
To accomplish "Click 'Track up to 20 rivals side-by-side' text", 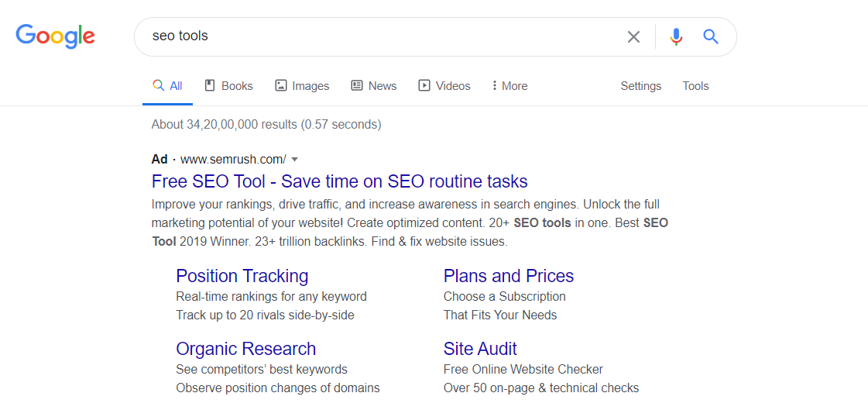I will 265,315.
